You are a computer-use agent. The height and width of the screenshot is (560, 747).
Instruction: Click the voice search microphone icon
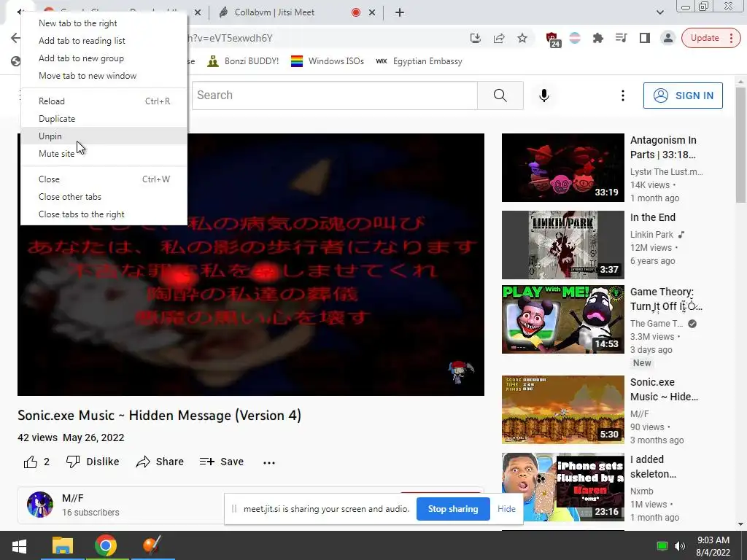click(x=543, y=96)
